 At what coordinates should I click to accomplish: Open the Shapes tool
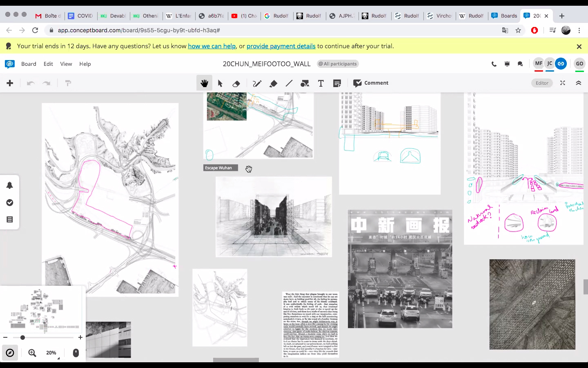click(x=305, y=83)
